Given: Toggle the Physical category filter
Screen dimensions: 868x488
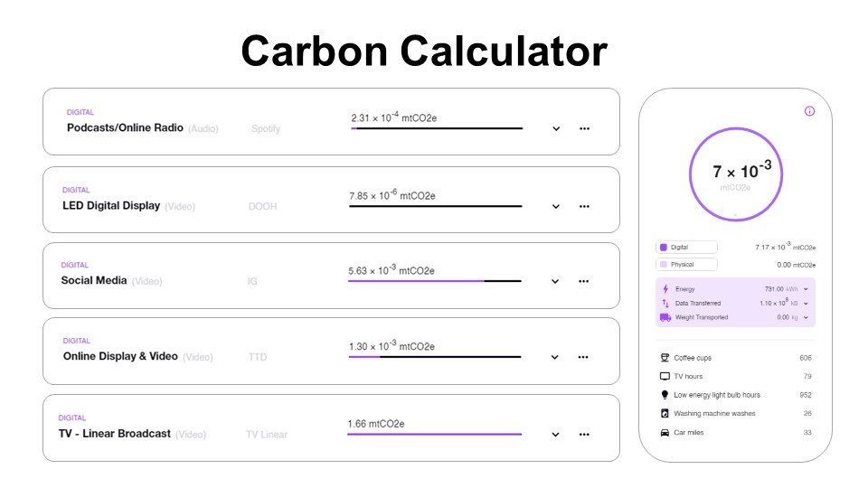Looking at the screenshot, I should pyautogui.click(x=686, y=265).
